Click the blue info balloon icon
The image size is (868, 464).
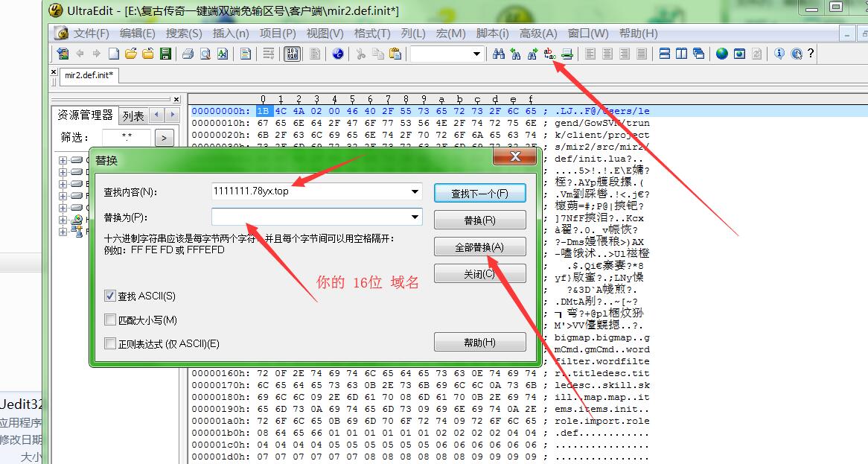[779, 54]
